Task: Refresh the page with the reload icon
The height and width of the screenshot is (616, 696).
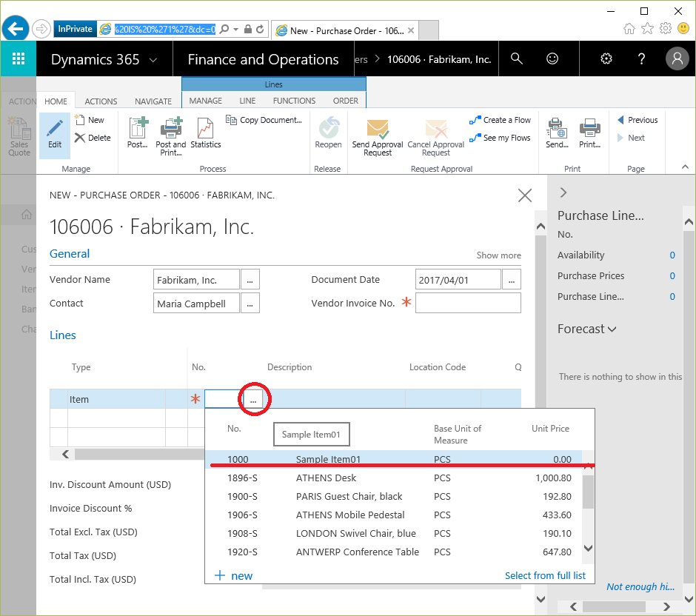Action: [260, 30]
